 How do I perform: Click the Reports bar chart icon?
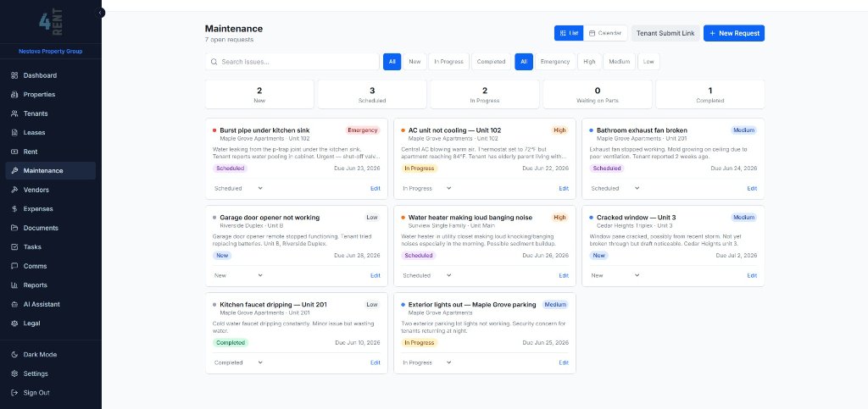tap(14, 285)
